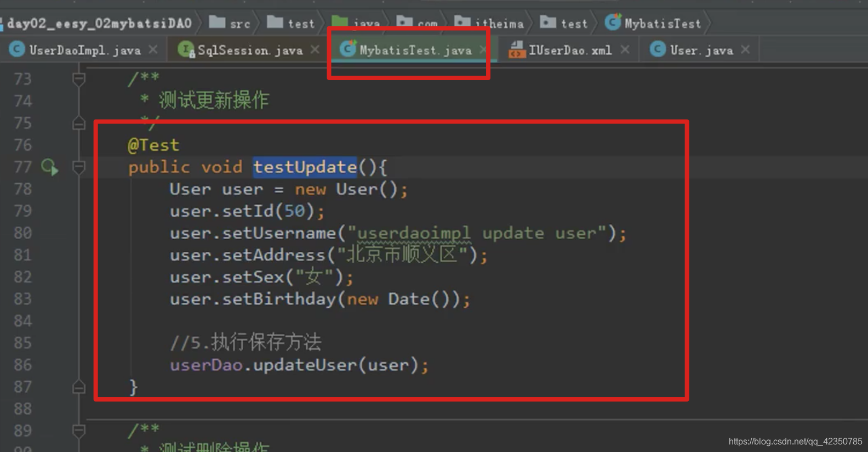Viewport: 868px width, 452px height.
Task: Click the setAddress call on line 81
Action: (x=328, y=255)
